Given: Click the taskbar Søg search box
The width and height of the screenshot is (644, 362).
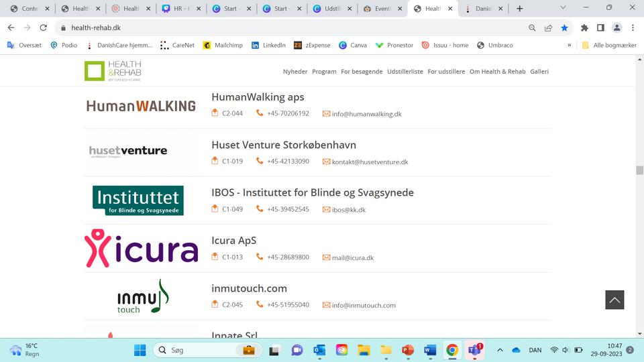Looking at the screenshot, I should [x=207, y=350].
